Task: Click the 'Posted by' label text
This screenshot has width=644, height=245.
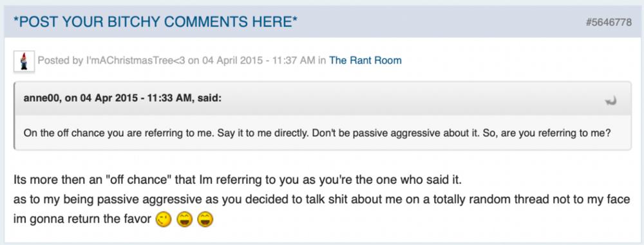Action: (x=61, y=61)
